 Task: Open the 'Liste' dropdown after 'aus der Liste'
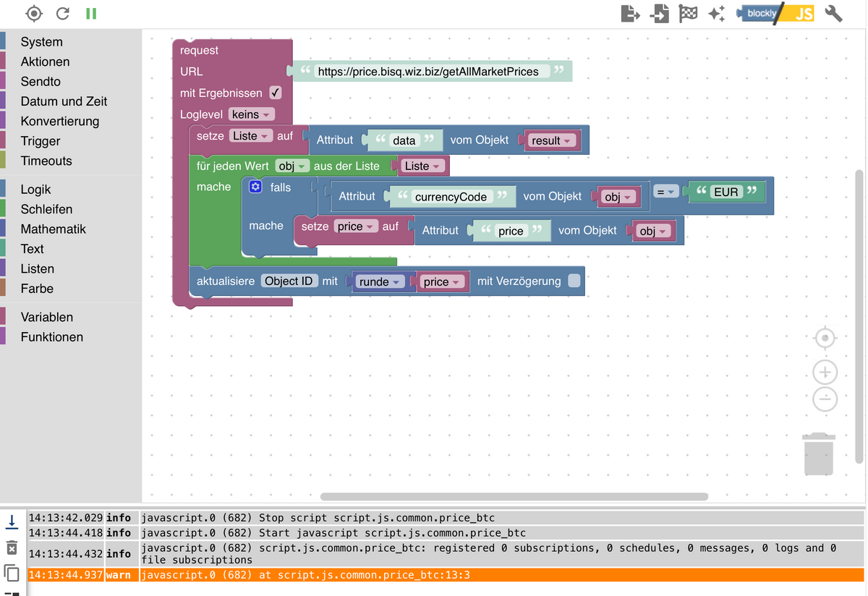coord(422,166)
